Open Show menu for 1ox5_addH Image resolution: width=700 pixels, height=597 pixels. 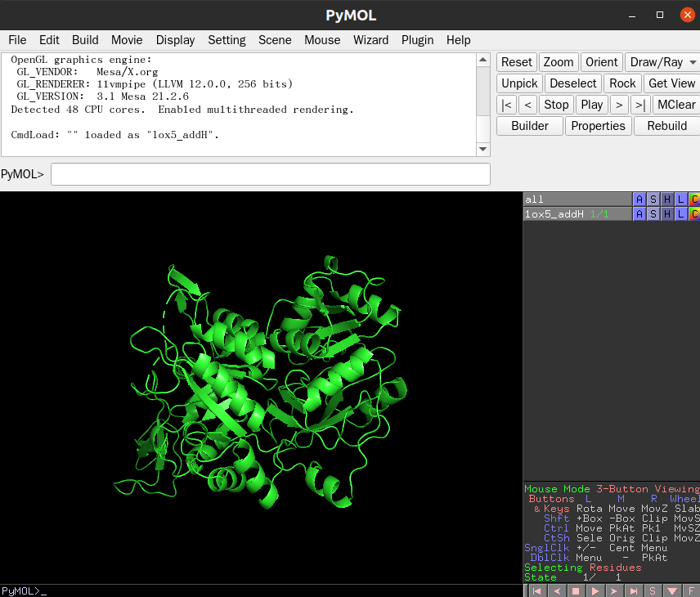pos(653,214)
